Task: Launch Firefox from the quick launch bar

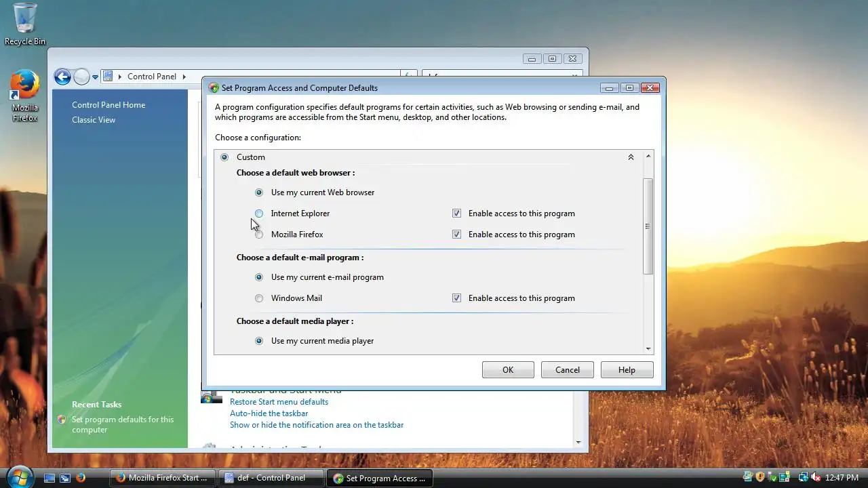Action: click(x=81, y=478)
